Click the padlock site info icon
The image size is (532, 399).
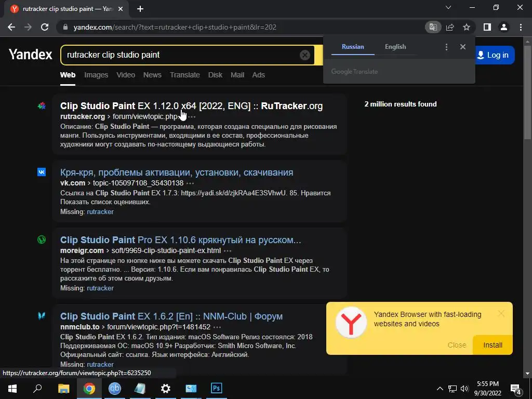(65, 27)
